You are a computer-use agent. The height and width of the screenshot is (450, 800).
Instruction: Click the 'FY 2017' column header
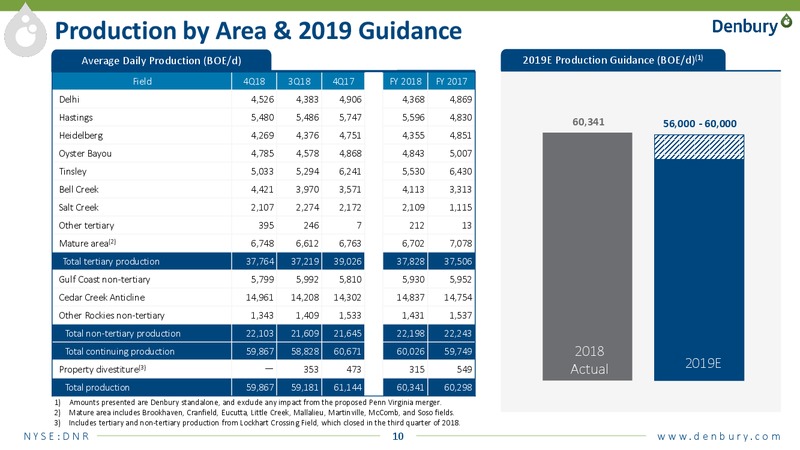pyautogui.click(x=452, y=81)
